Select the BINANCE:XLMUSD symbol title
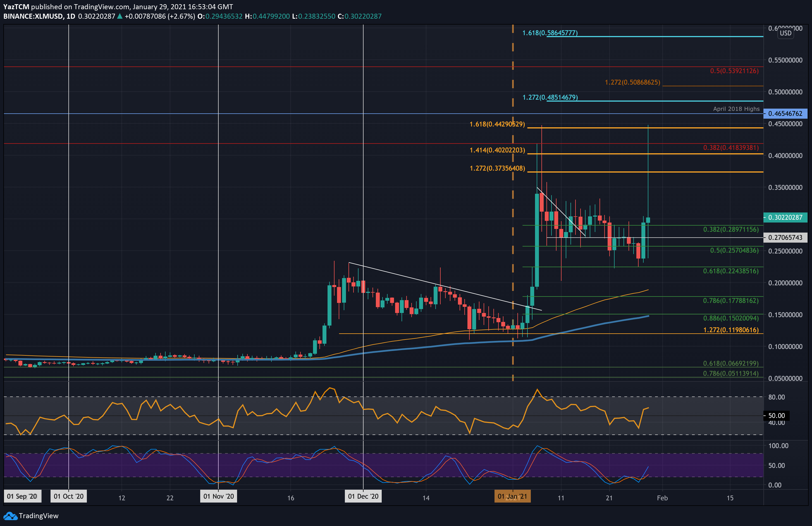812x526 pixels. pos(33,16)
